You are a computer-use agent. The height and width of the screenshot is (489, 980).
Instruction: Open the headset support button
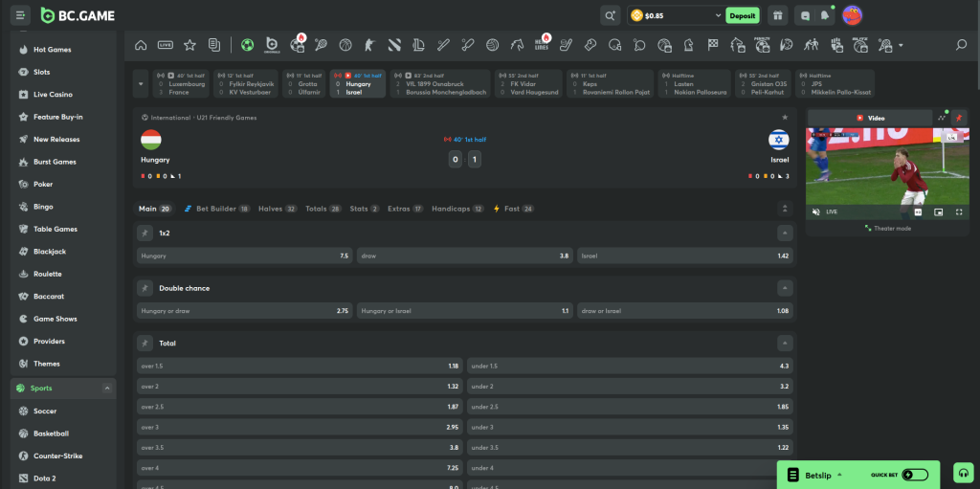pos(963,474)
